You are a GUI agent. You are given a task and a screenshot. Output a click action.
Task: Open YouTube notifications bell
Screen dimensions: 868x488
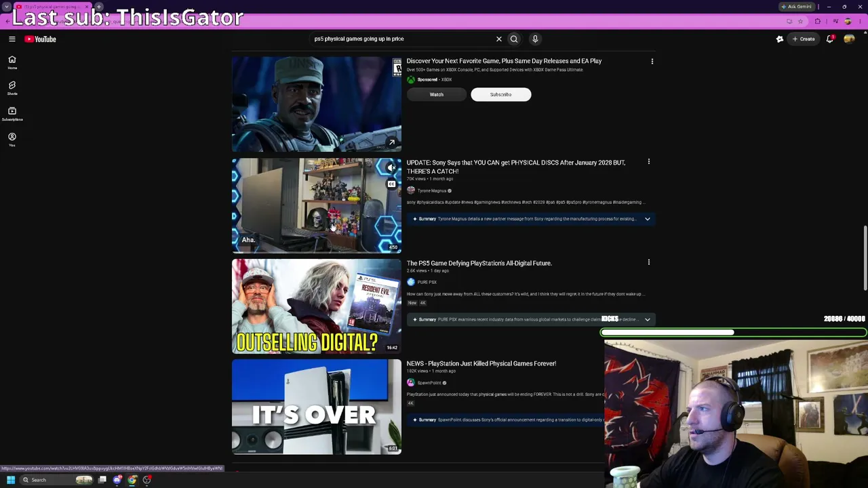pyautogui.click(x=830, y=39)
